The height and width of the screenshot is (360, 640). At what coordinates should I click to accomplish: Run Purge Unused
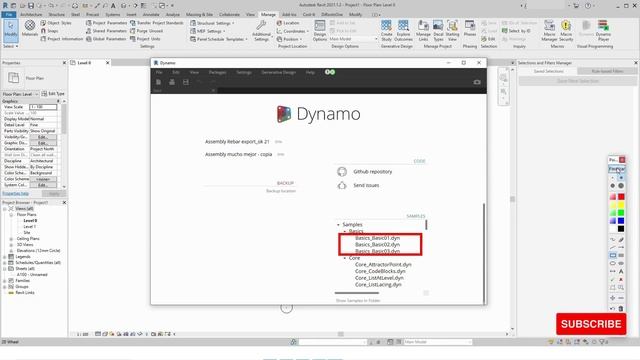point(147,31)
